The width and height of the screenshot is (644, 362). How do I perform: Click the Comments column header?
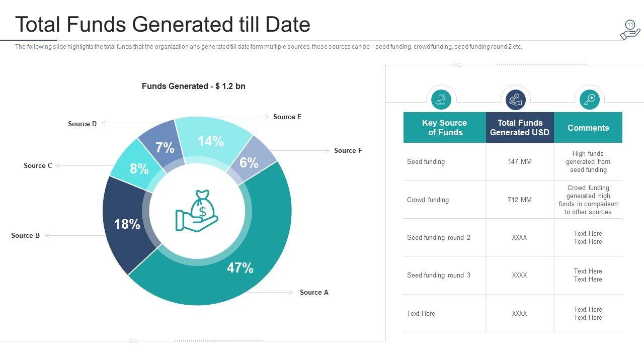588,128
